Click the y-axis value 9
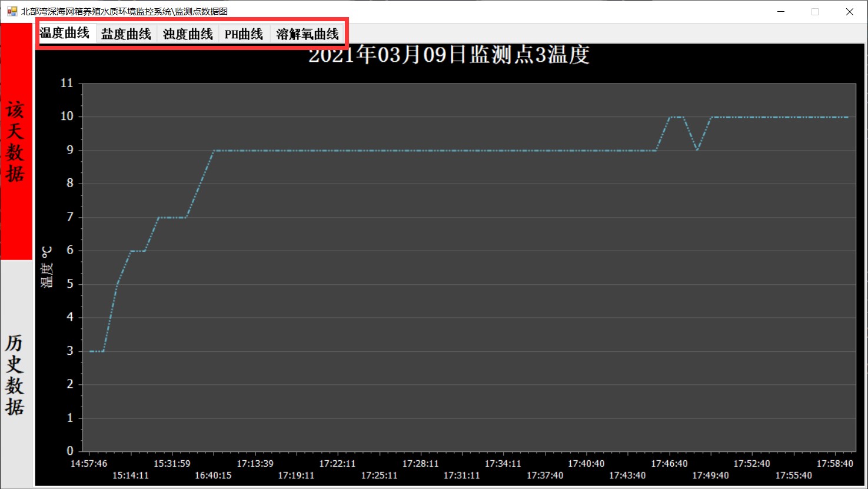The image size is (868, 489). (70, 150)
